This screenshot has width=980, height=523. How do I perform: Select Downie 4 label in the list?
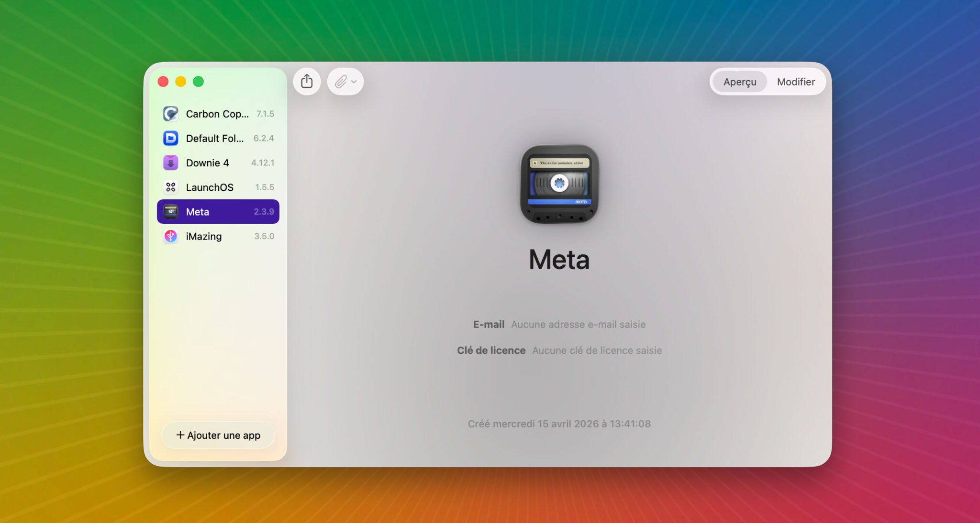tap(207, 163)
